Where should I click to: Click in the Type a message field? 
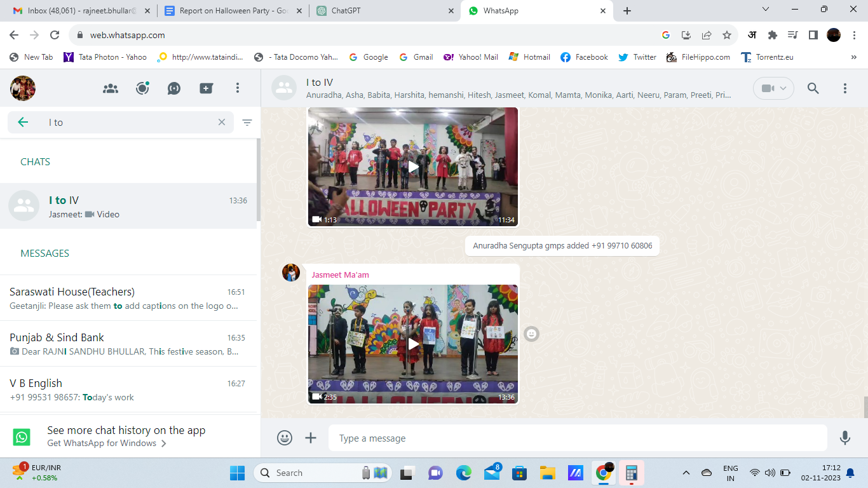[578, 438]
